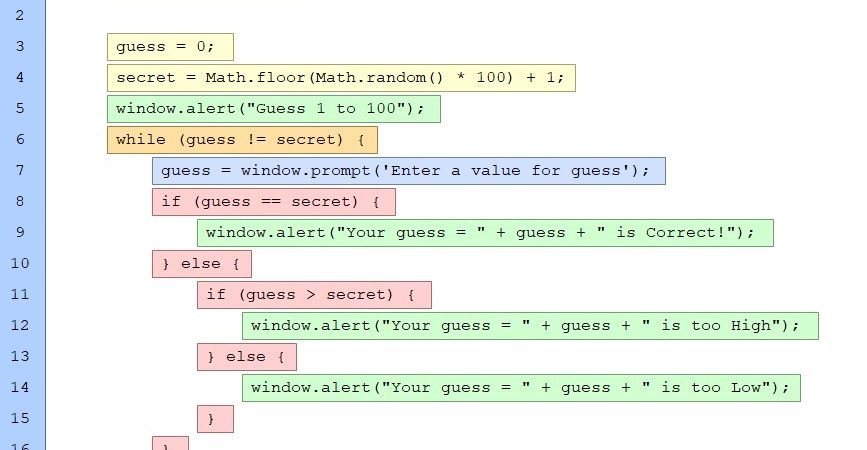Click line number 6 in the gutter
The image size is (867, 450).
(x=20, y=140)
